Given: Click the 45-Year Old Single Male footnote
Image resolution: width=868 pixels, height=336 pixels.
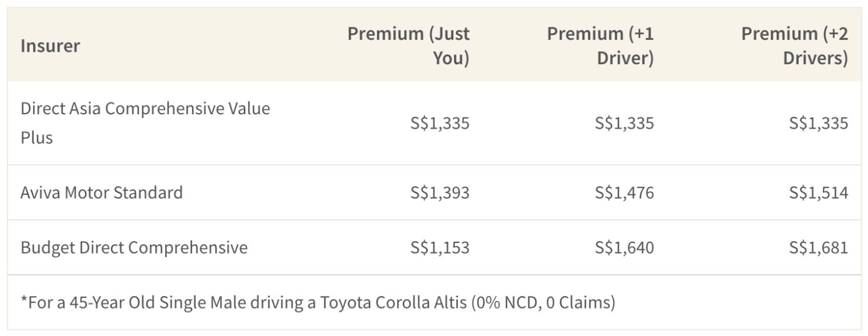Looking at the screenshot, I should coord(318,303).
